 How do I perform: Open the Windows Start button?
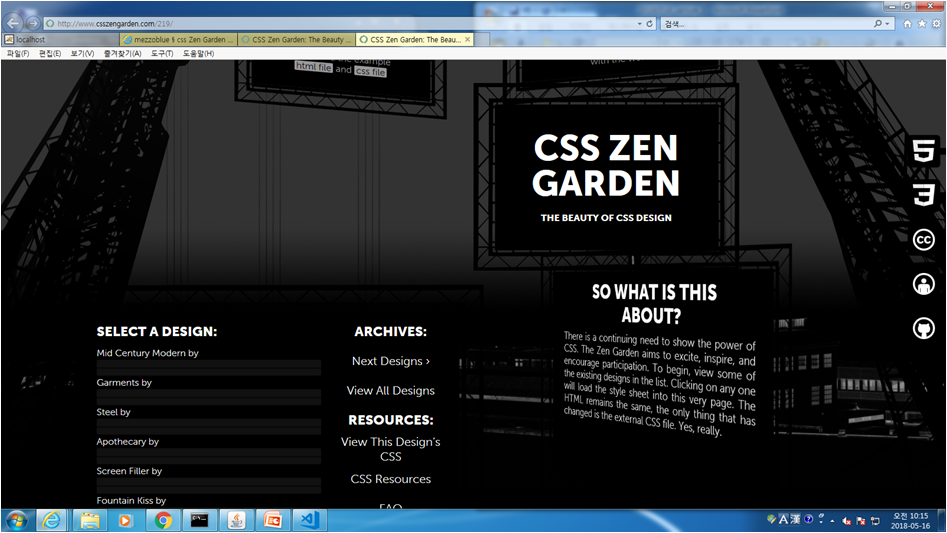(16, 520)
